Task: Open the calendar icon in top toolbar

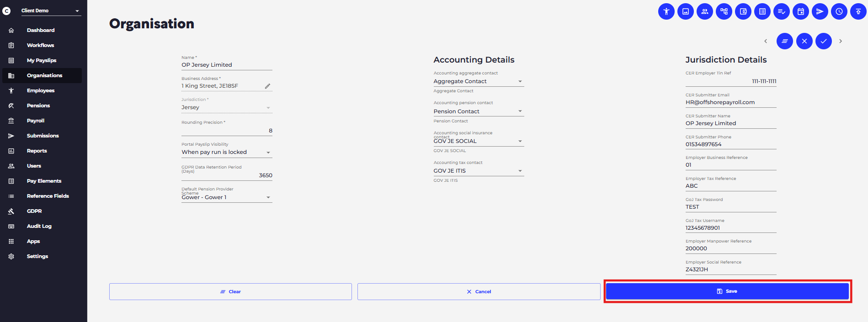Action: click(x=801, y=11)
